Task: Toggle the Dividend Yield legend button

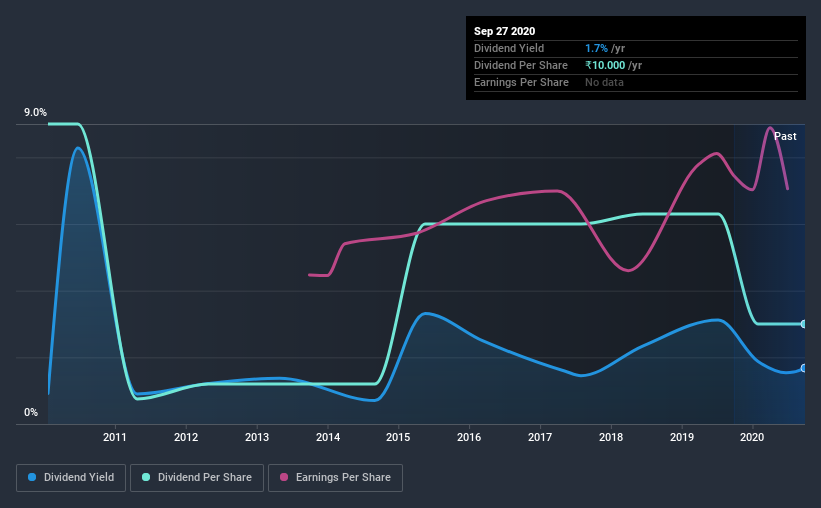Action: 71,478
